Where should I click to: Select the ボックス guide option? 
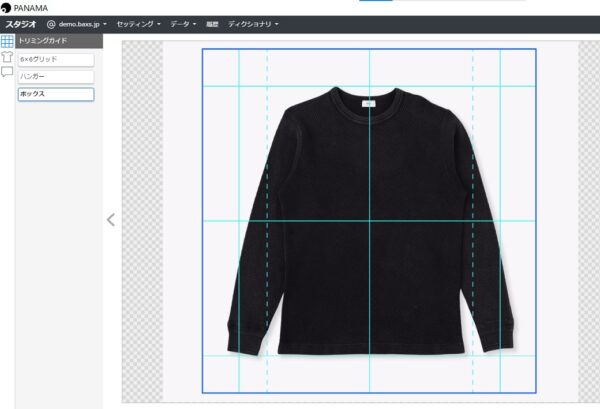click(56, 94)
